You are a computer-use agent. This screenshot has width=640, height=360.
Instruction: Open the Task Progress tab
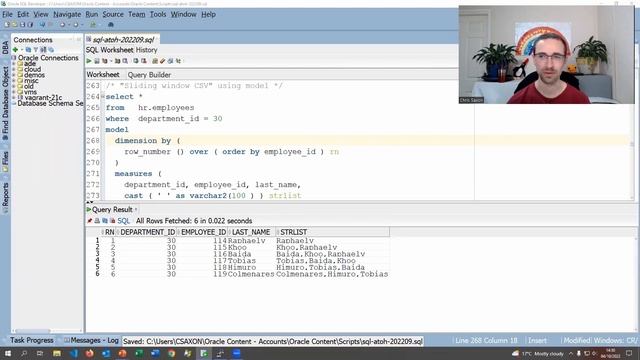point(31,340)
